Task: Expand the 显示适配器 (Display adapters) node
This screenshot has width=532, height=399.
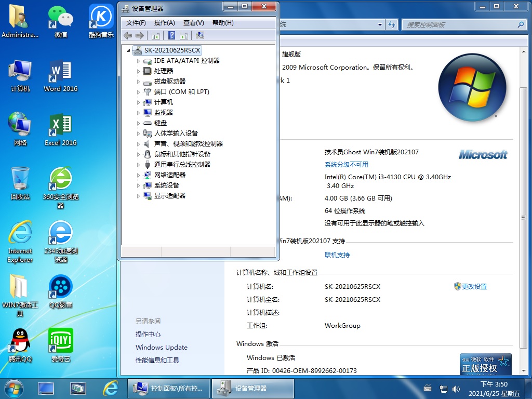Action: pyautogui.click(x=139, y=196)
